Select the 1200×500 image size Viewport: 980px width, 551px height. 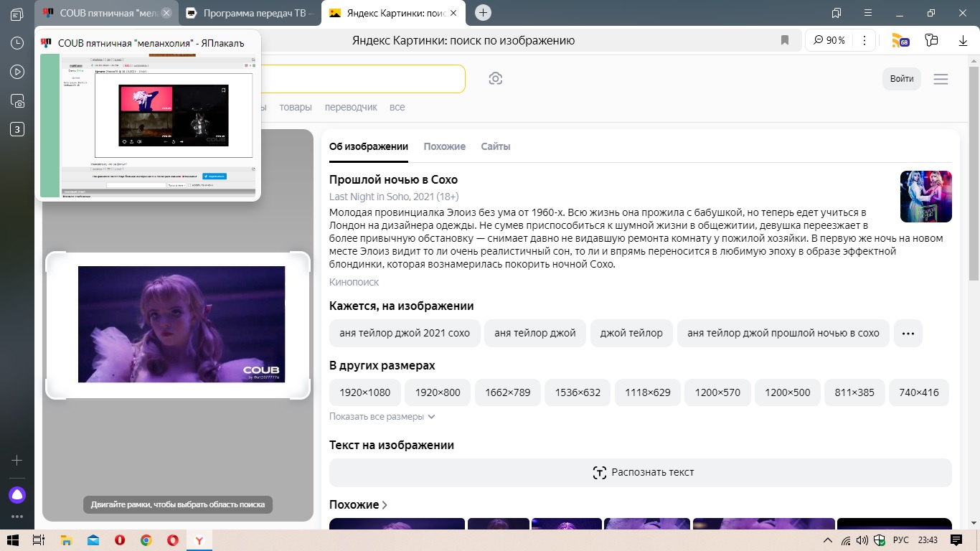(x=788, y=392)
